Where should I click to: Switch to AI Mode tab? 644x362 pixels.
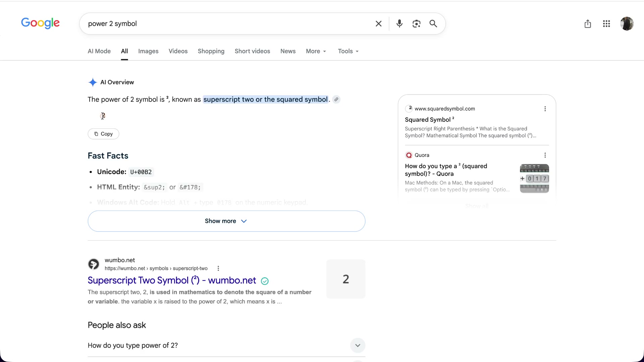click(99, 51)
